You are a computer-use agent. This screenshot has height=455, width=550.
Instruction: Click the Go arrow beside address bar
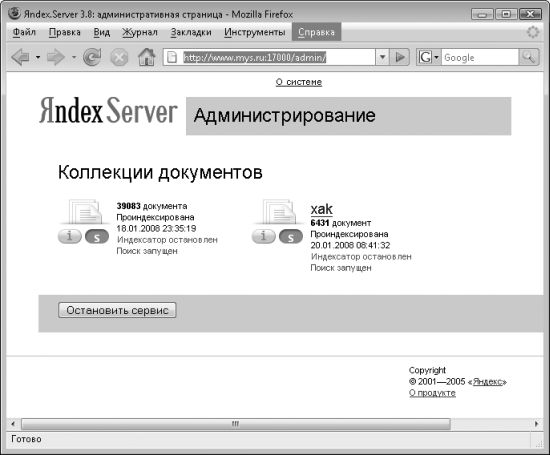(x=400, y=57)
